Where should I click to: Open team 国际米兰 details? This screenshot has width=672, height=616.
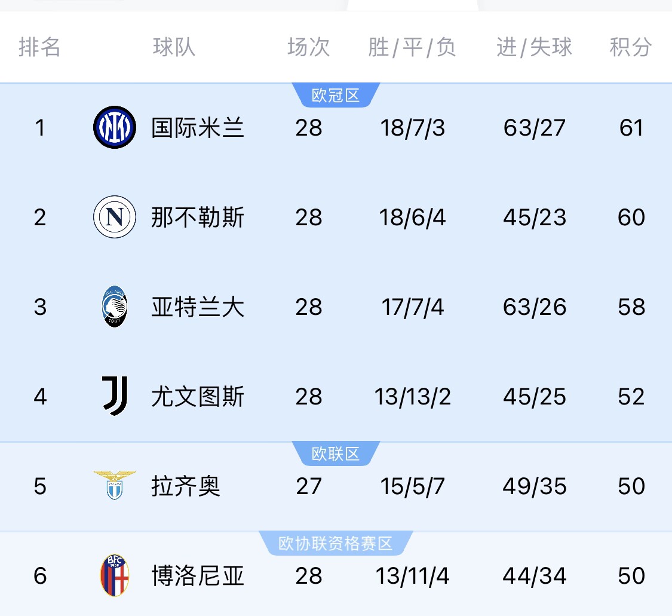198,128
